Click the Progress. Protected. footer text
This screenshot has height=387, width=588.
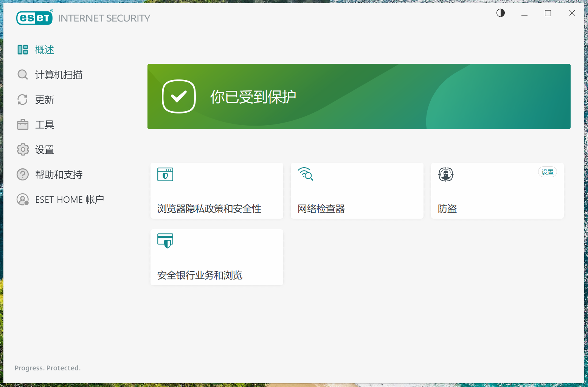48,368
